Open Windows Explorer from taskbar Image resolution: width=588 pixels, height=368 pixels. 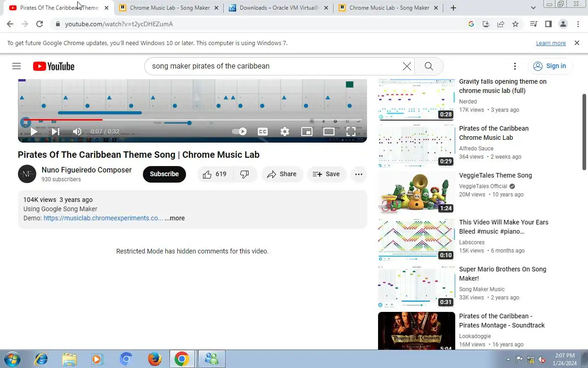point(69,359)
